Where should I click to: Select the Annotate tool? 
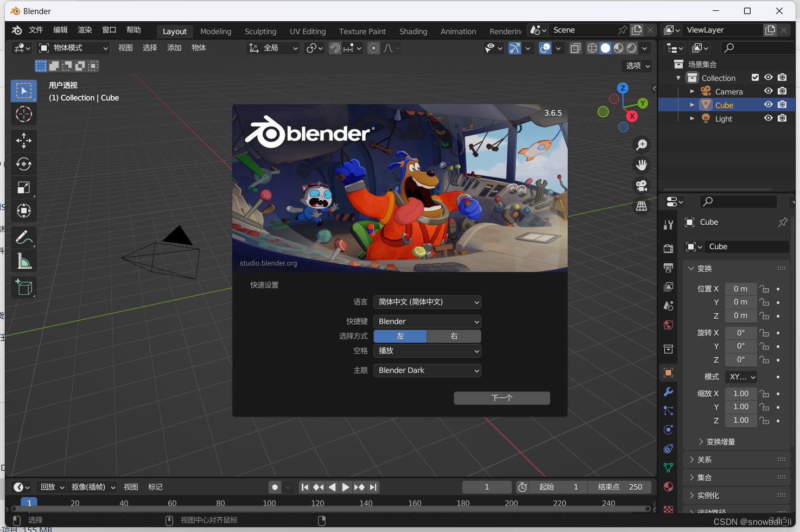(x=24, y=237)
